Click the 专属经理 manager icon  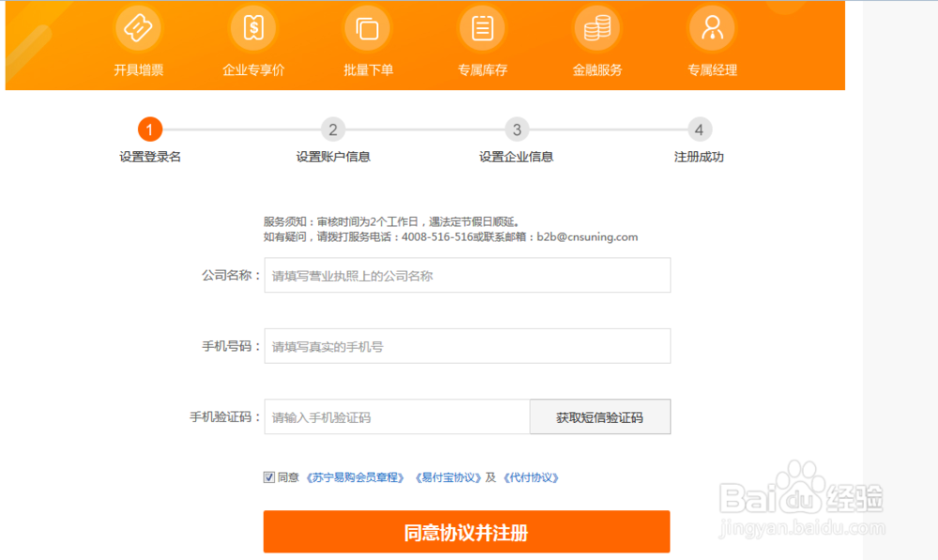[x=712, y=27]
